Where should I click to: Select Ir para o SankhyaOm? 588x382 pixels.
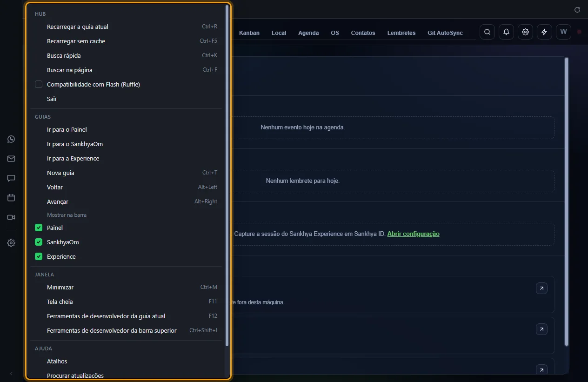click(x=126, y=144)
